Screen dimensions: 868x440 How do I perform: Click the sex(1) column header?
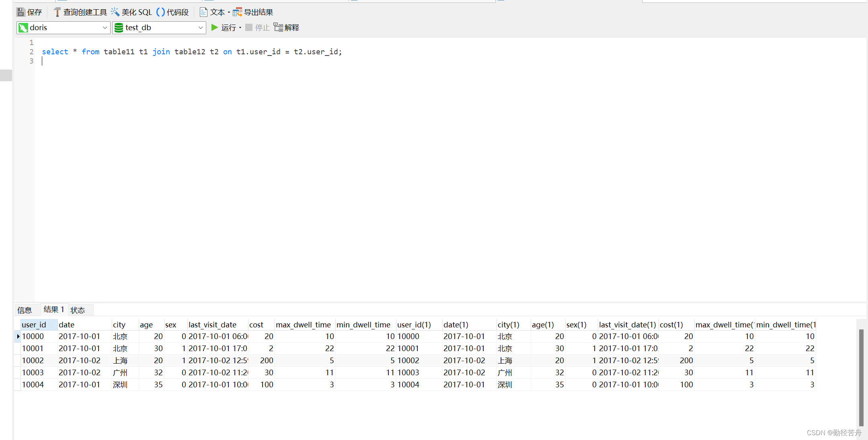tap(581, 325)
